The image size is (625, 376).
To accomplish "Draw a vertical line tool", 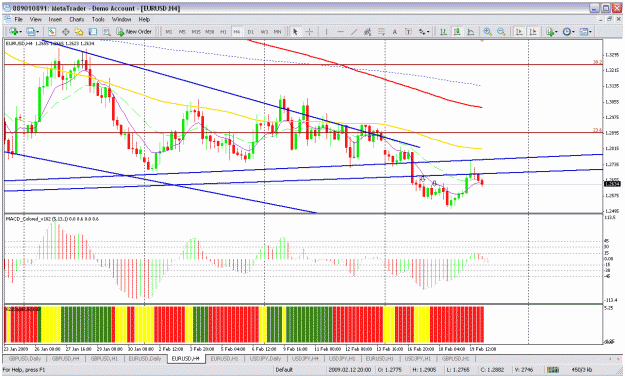I will [326, 31].
